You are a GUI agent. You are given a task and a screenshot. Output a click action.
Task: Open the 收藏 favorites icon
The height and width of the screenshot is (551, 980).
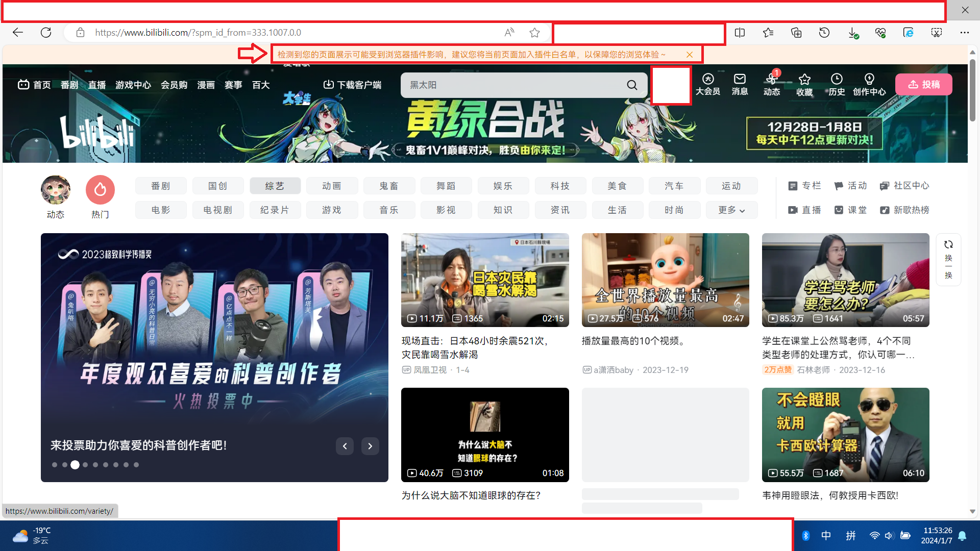pos(804,84)
